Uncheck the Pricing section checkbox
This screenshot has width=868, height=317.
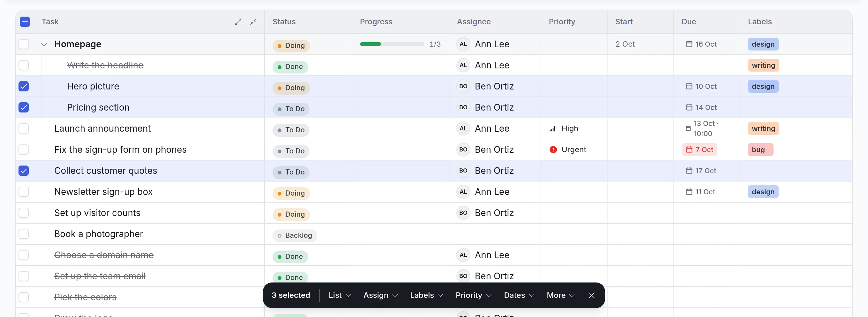(x=24, y=107)
